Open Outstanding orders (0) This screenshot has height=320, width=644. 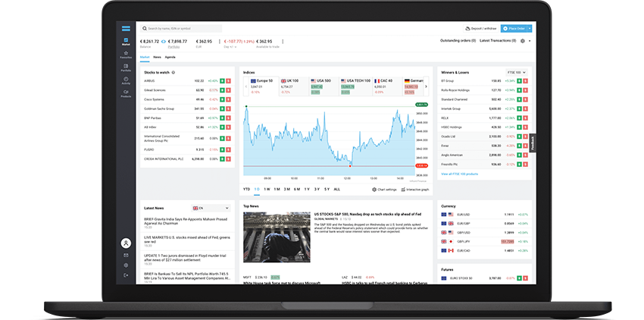point(458,41)
